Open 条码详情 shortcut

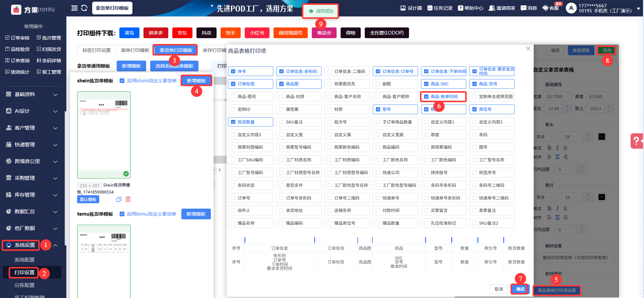pos(49,61)
